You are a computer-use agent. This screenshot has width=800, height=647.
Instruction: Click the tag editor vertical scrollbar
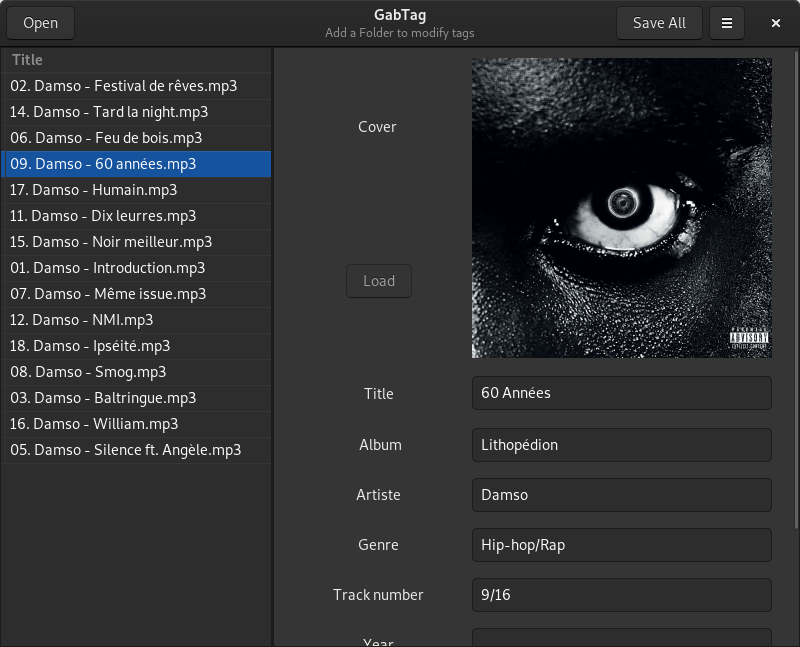click(x=796, y=289)
